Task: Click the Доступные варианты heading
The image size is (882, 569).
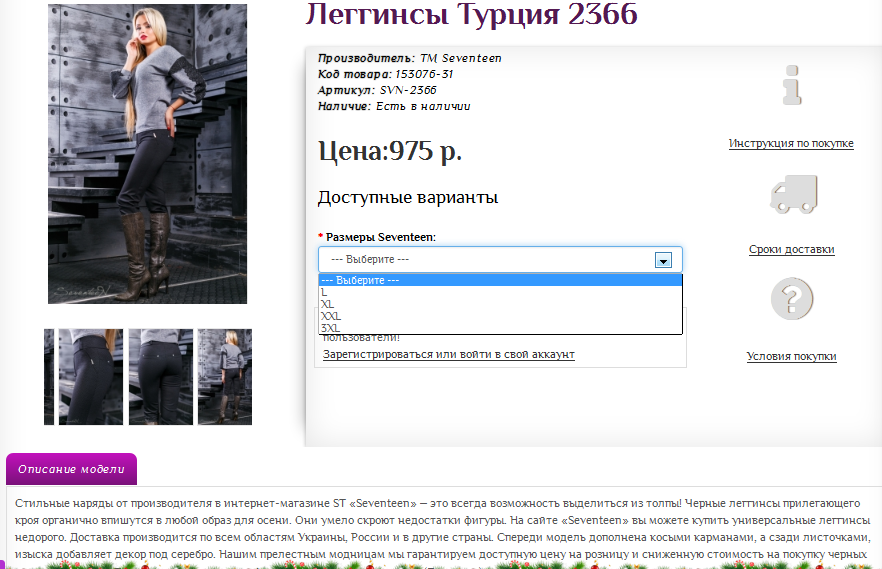Action: click(x=408, y=197)
